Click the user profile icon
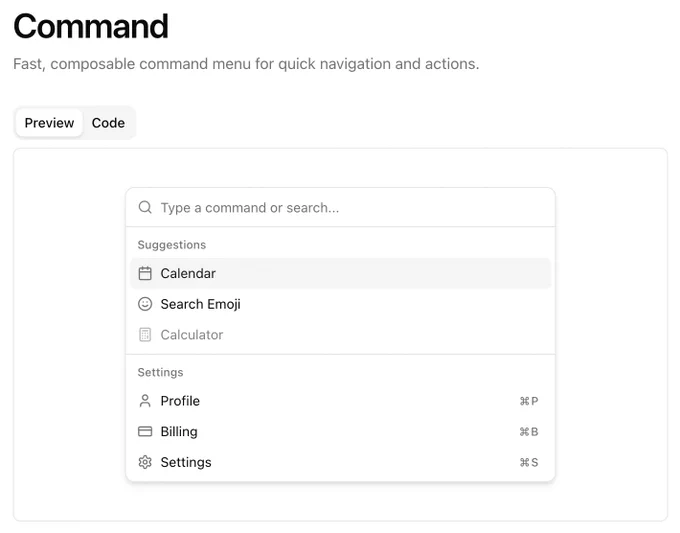 pyautogui.click(x=145, y=401)
